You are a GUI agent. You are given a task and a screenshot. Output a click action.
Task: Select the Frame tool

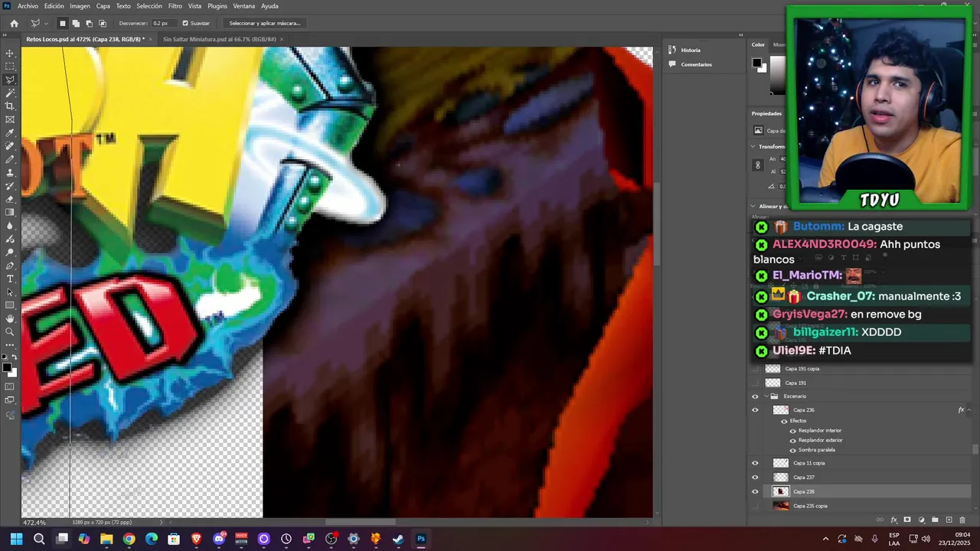point(10,119)
